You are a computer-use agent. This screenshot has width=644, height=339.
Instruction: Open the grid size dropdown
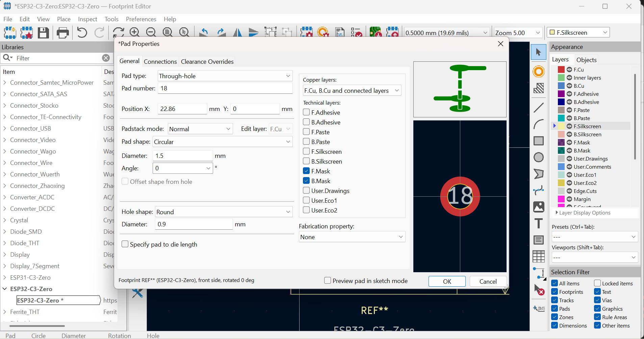447,33
